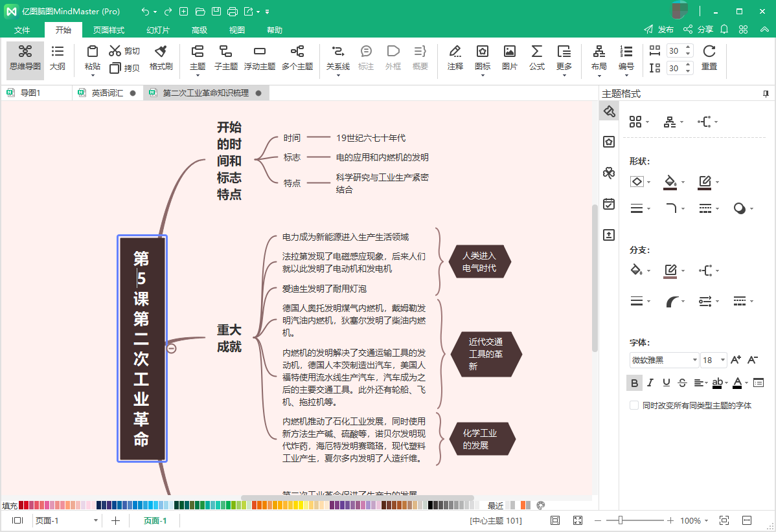Click the reset (重置) icon
The height and width of the screenshot is (532, 776).
pos(709,51)
